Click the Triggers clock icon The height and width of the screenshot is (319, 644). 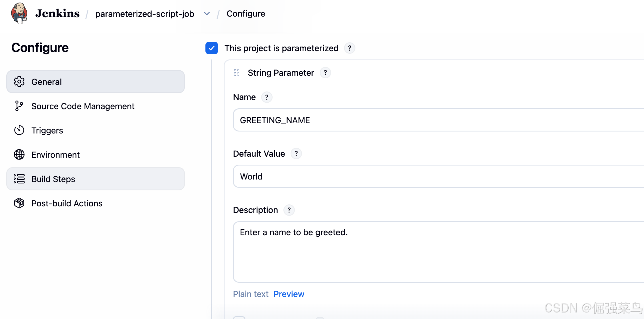(x=19, y=130)
